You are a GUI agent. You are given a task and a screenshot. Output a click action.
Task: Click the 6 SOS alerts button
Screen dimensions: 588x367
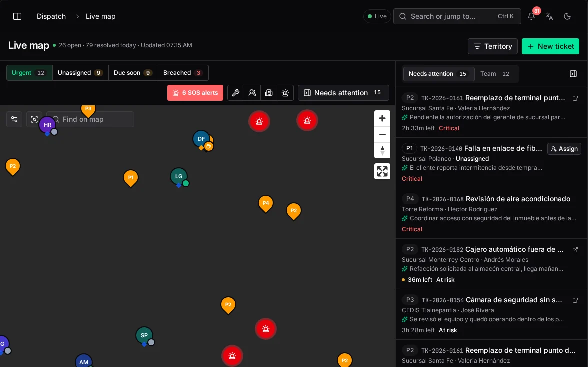[x=195, y=93]
